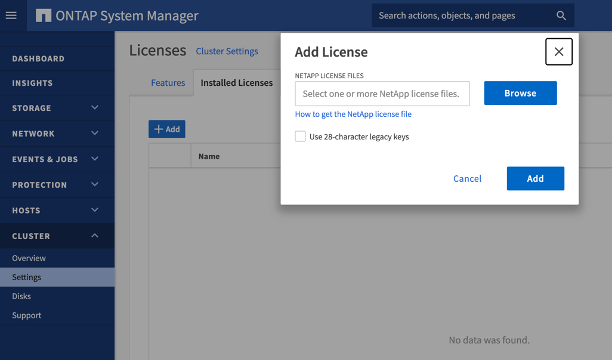This screenshot has height=360, width=612.
Task: Open Cluster Settings item in sidebar
Action: pos(57,277)
